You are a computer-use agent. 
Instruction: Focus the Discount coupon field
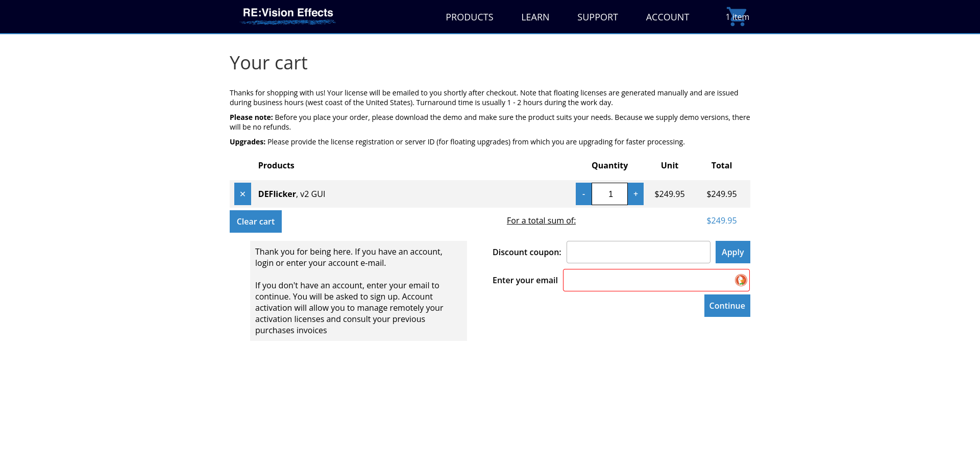click(639, 252)
